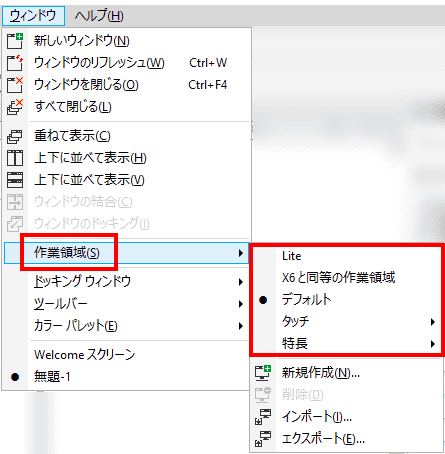Image resolution: width=445 pixels, height=454 pixels.
Task: Click the New Window (新しいウィンドウ) icon
Action: coord(15,41)
